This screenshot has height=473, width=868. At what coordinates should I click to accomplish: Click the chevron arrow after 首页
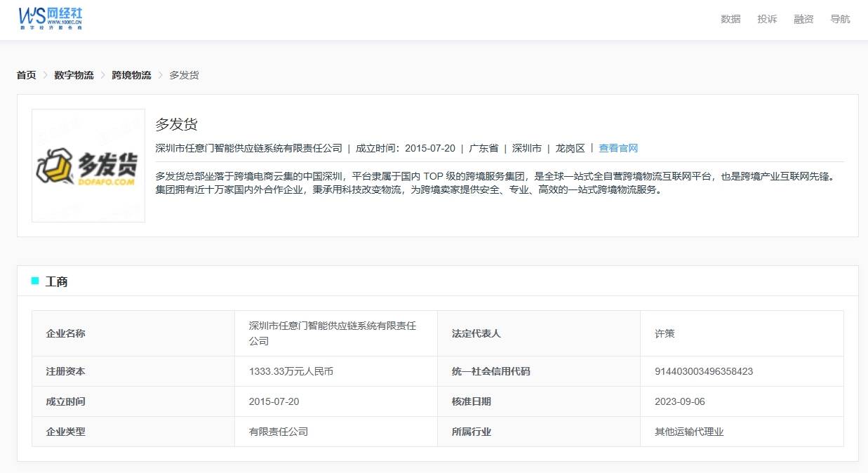click(x=45, y=75)
